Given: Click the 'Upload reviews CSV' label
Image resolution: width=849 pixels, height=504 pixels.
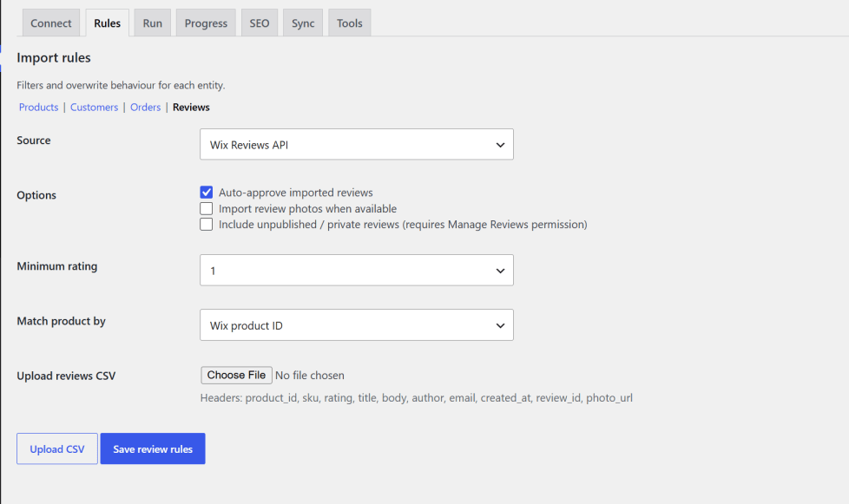Looking at the screenshot, I should click(66, 376).
